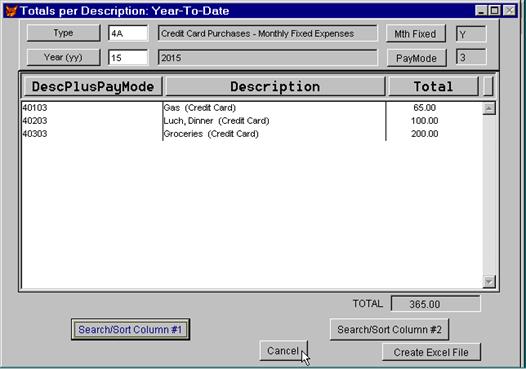This screenshot has height=369, width=526.
Task: Close the Totals per Description window
Action: click(509, 10)
